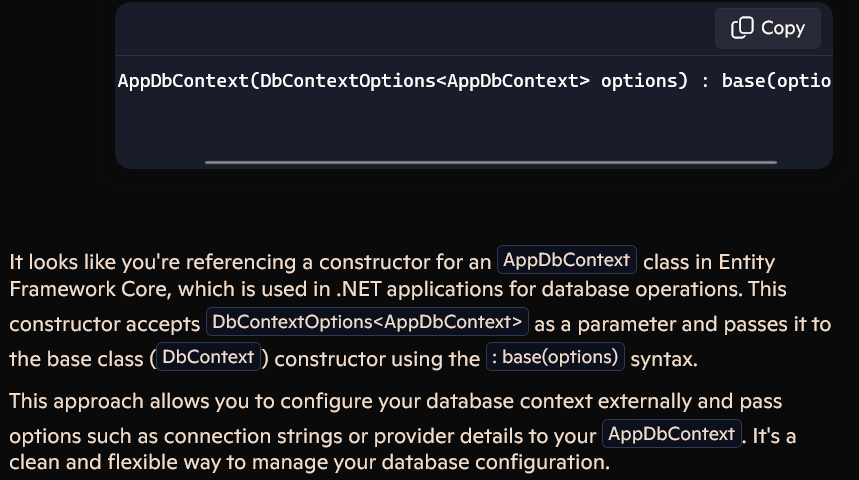This screenshot has width=859, height=480.
Task: Click the blank area below the code line
Action: coord(474,126)
